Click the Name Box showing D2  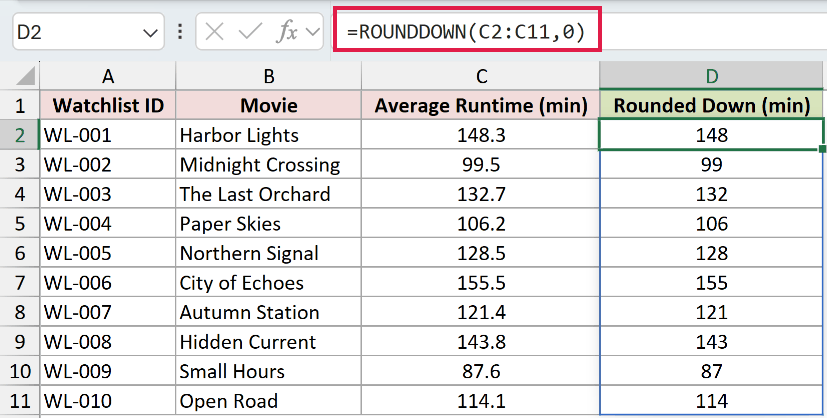88,32
